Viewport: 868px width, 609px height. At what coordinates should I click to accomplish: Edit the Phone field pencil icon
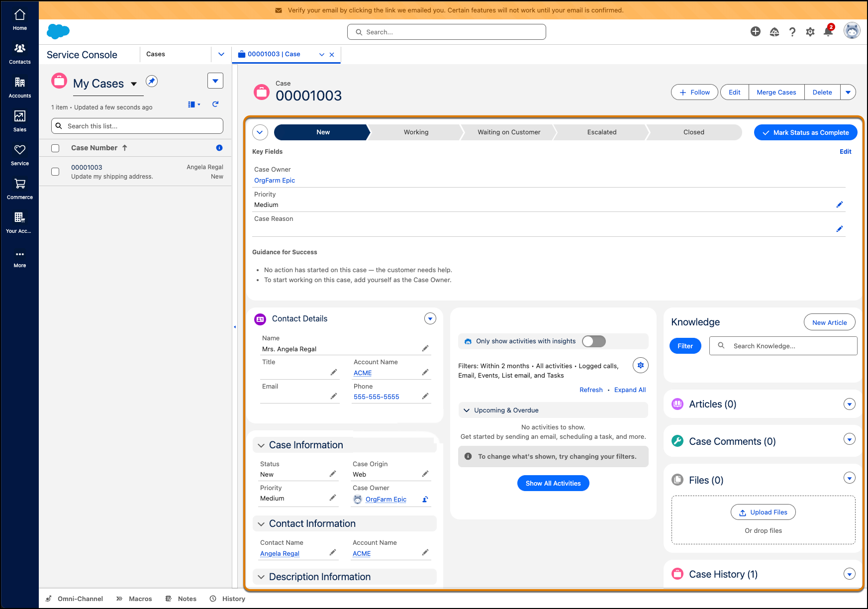tap(425, 396)
